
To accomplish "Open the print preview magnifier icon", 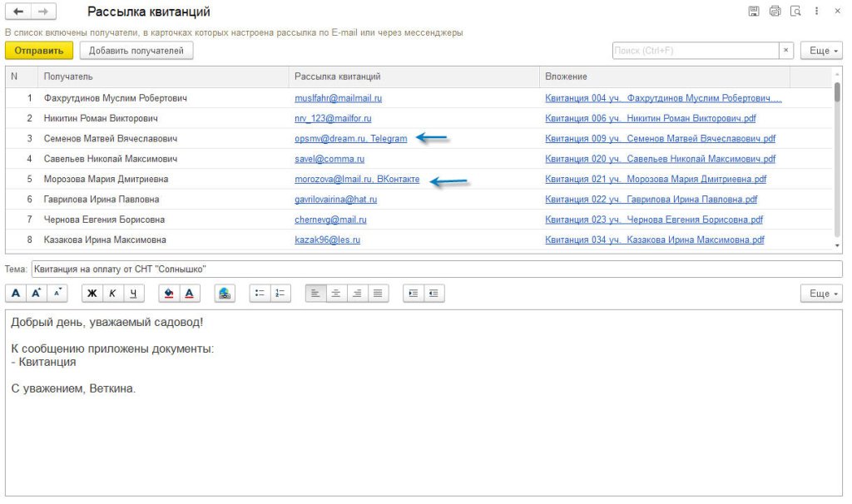I will (x=795, y=12).
